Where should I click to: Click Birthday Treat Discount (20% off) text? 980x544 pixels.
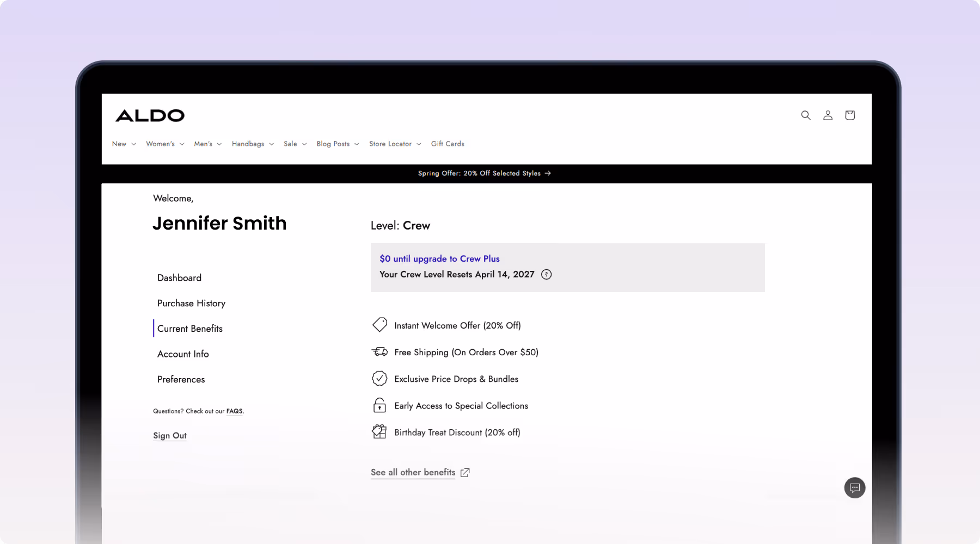(457, 432)
